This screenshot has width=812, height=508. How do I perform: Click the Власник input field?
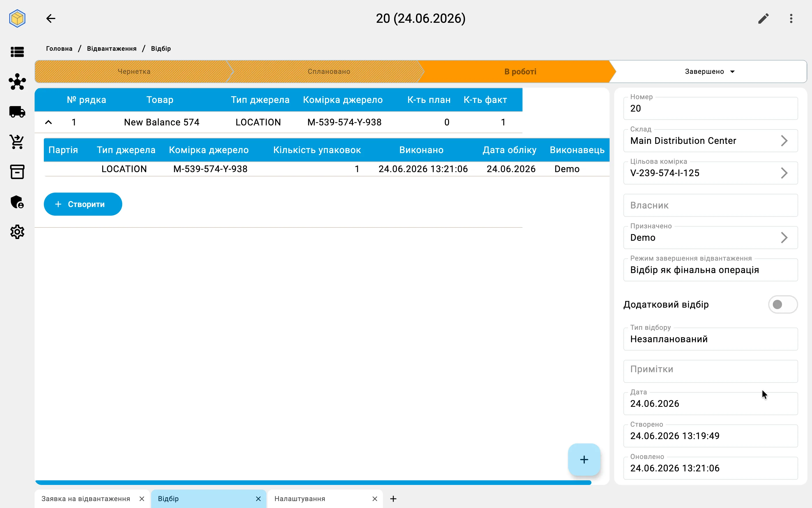coord(710,205)
